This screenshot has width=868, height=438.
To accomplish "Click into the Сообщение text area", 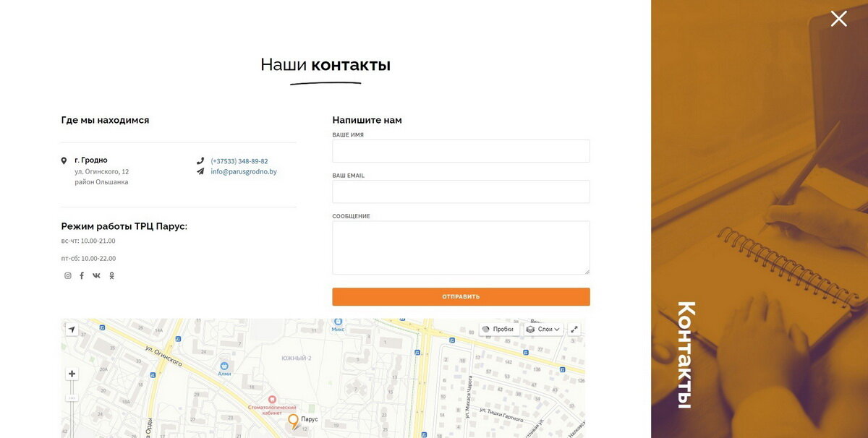I will (x=461, y=247).
